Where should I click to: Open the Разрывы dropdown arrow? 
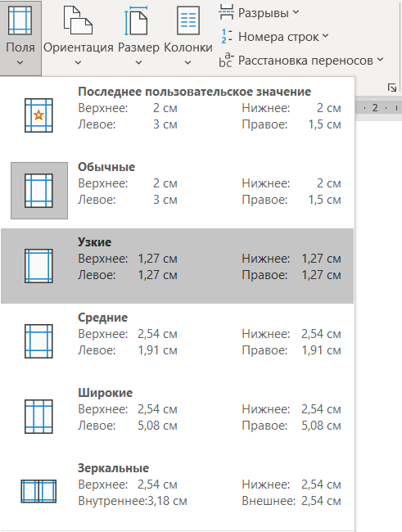coord(296,12)
